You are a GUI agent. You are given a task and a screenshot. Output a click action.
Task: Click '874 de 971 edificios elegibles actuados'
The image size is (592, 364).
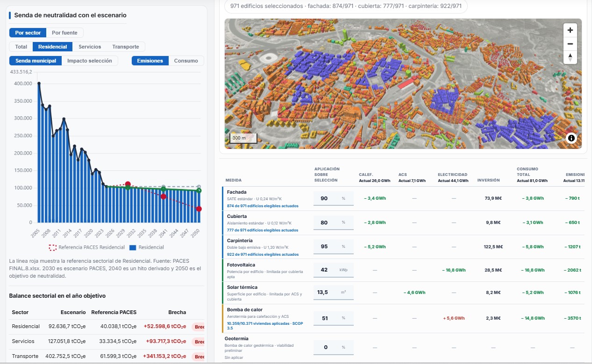[x=263, y=206]
